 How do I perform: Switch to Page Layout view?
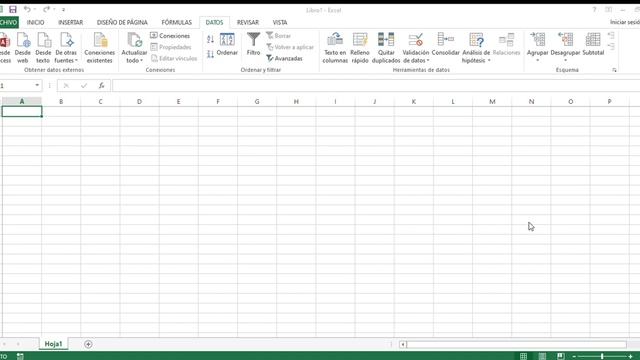click(542, 356)
